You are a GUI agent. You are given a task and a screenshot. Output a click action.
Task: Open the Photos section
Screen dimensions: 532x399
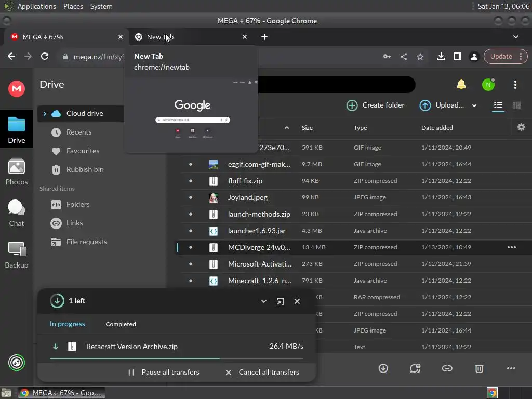click(16, 172)
